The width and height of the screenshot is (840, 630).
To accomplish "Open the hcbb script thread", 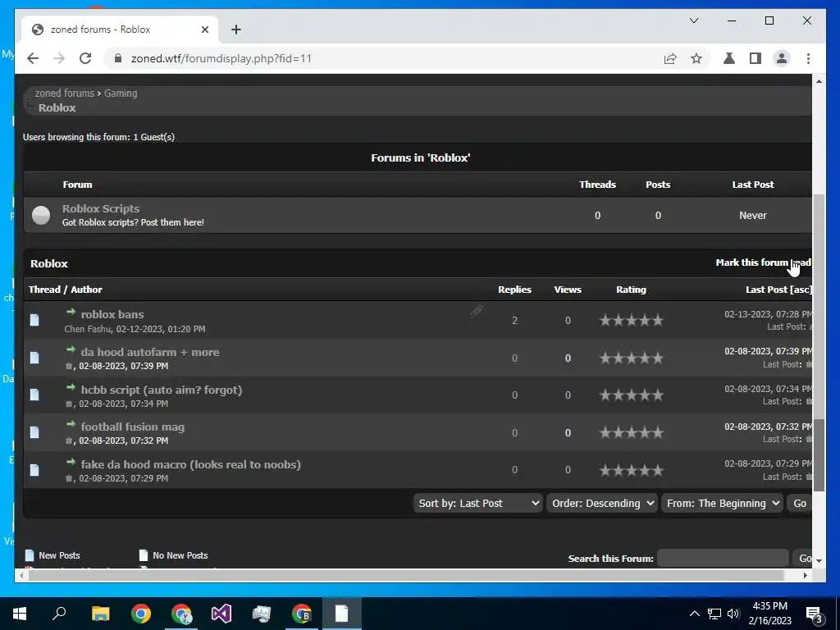I will coord(162,390).
